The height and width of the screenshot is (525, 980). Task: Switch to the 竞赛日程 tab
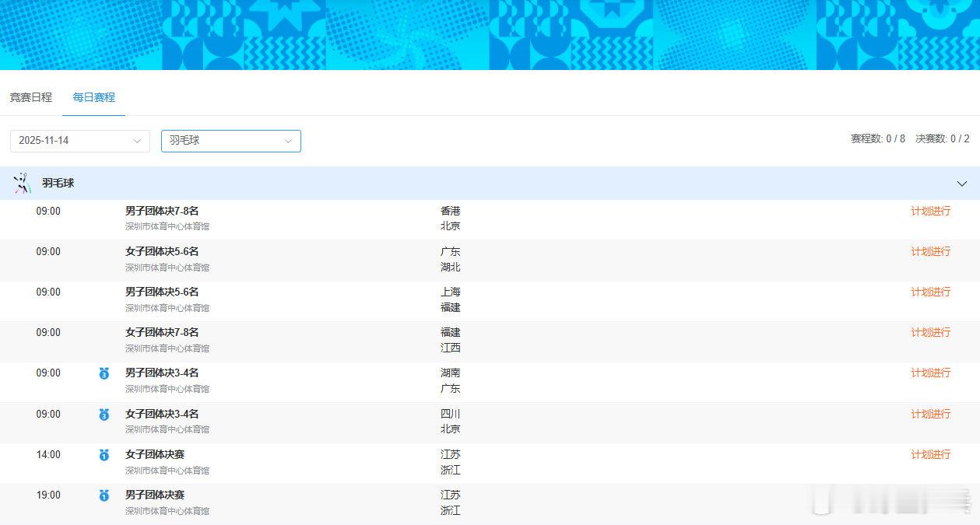coord(31,97)
